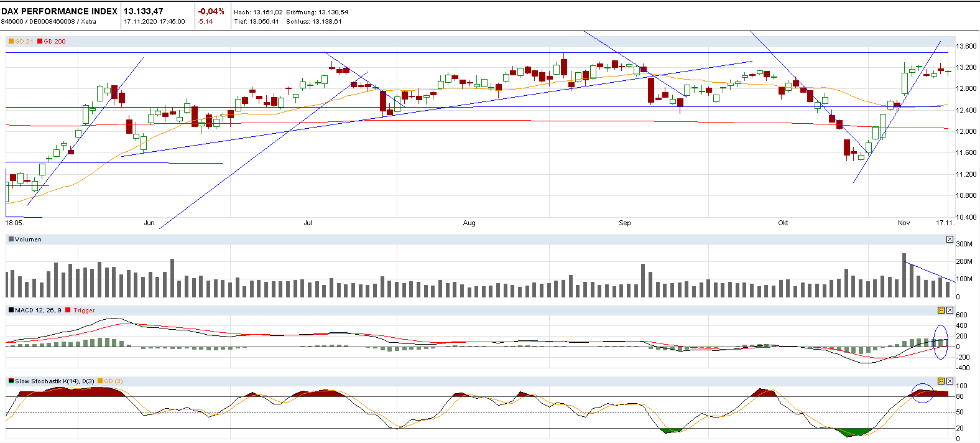
Task: Click the orange GD (3) legend swatch
Action: [100, 381]
